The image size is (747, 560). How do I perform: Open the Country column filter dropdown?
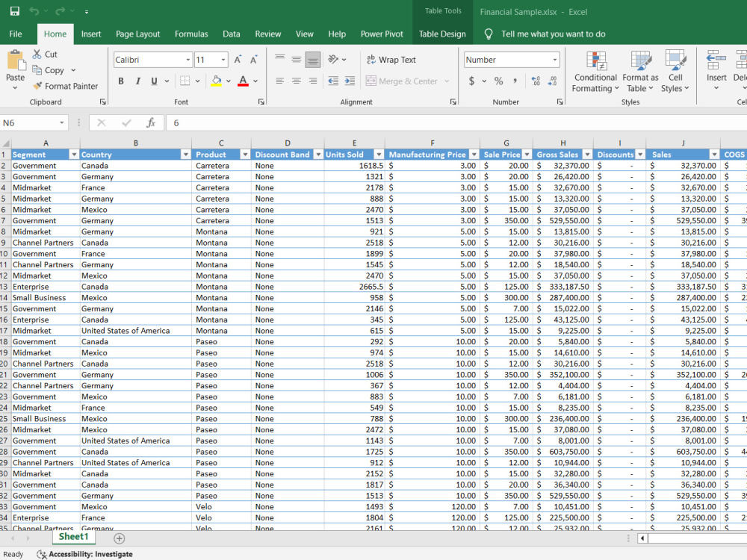coord(185,155)
